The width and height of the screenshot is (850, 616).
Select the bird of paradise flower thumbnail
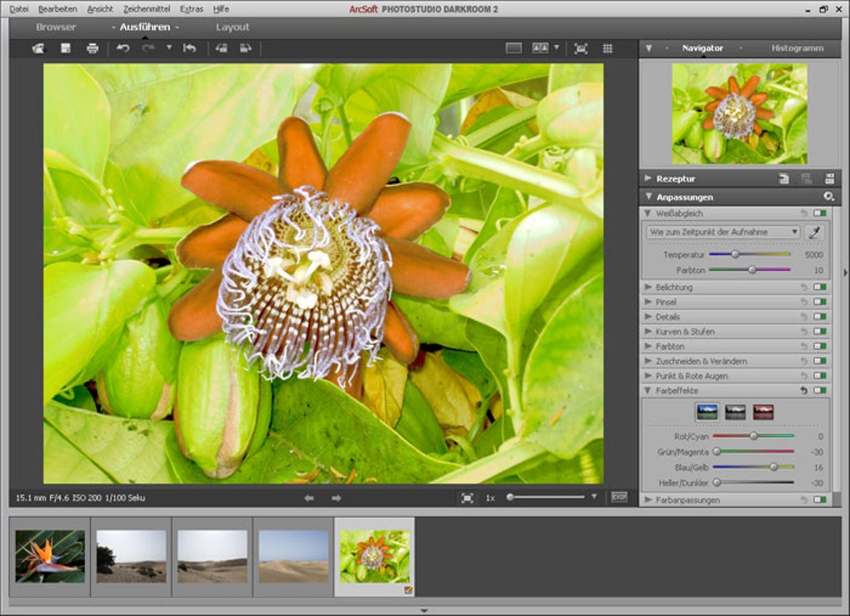[50, 557]
